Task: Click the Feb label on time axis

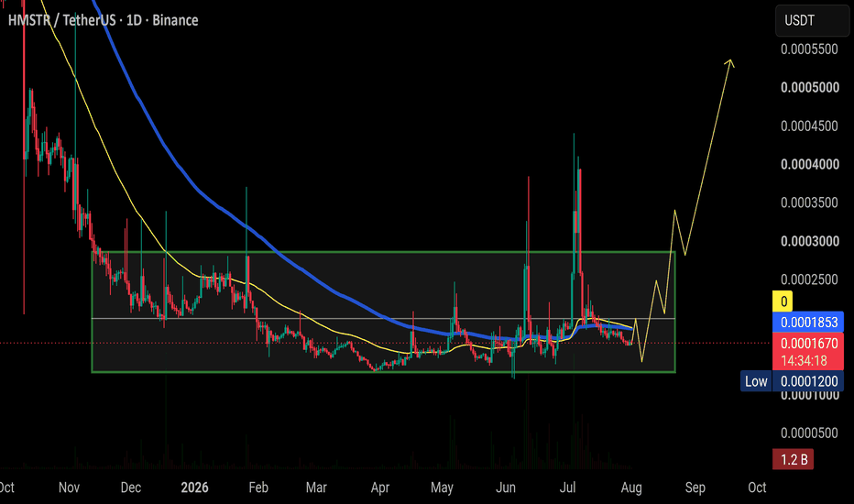Action: click(x=258, y=488)
